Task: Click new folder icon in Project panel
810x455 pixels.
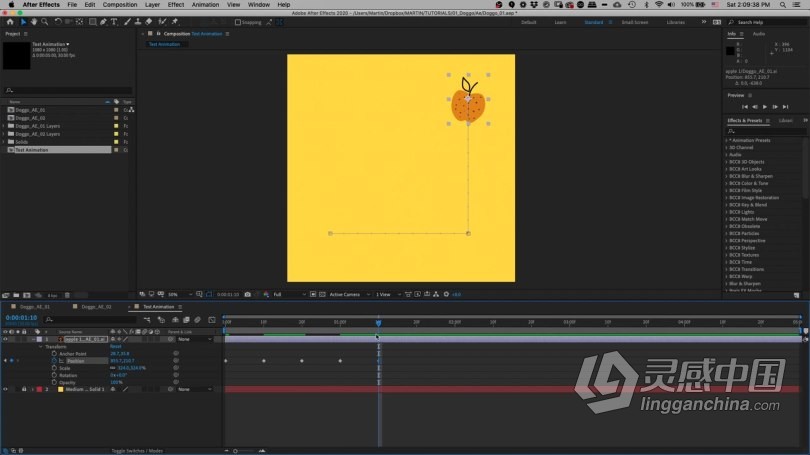Action: (16, 295)
